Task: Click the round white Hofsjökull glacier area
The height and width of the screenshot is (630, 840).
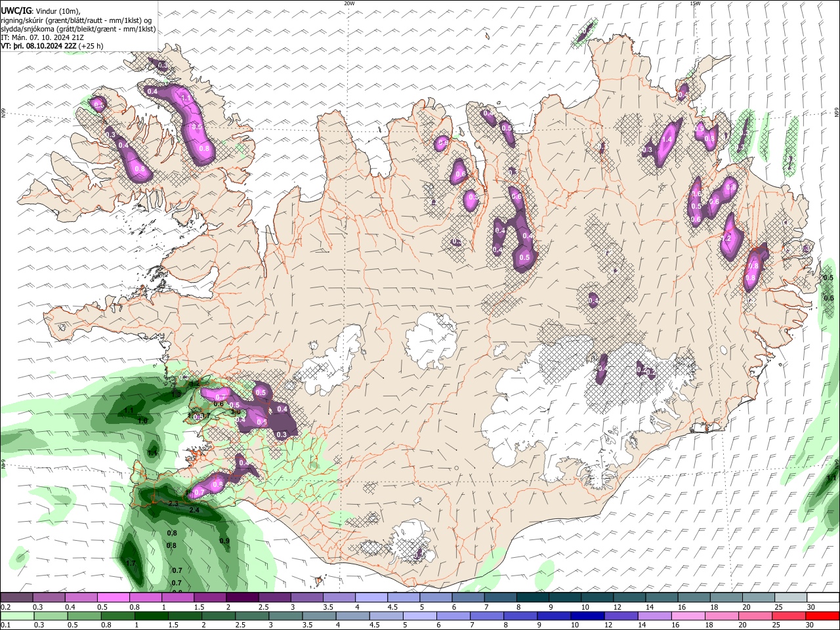Action: [430, 341]
